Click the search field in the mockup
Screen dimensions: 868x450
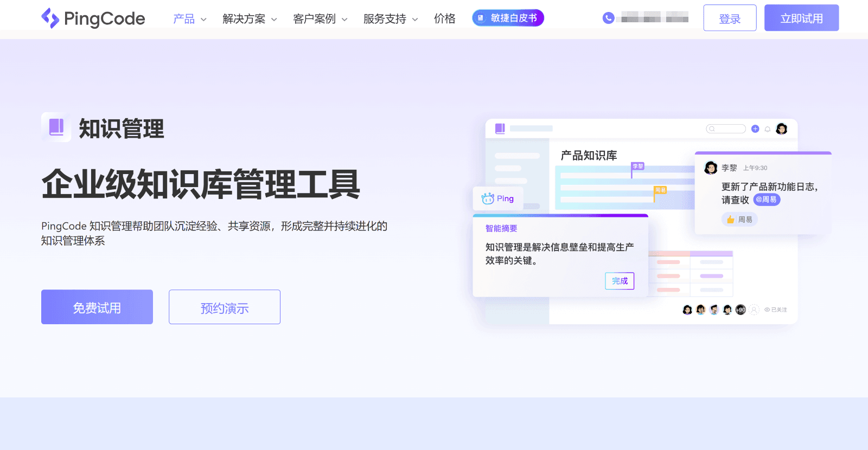click(x=726, y=129)
